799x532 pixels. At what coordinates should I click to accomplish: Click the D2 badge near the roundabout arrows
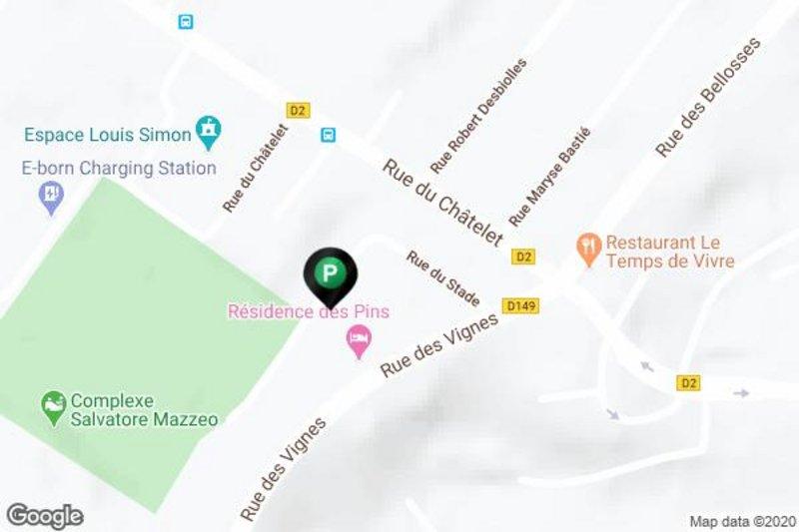pyautogui.click(x=688, y=383)
